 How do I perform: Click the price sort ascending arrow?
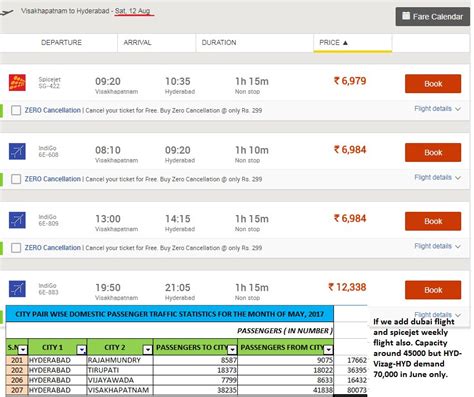pos(345,43)
